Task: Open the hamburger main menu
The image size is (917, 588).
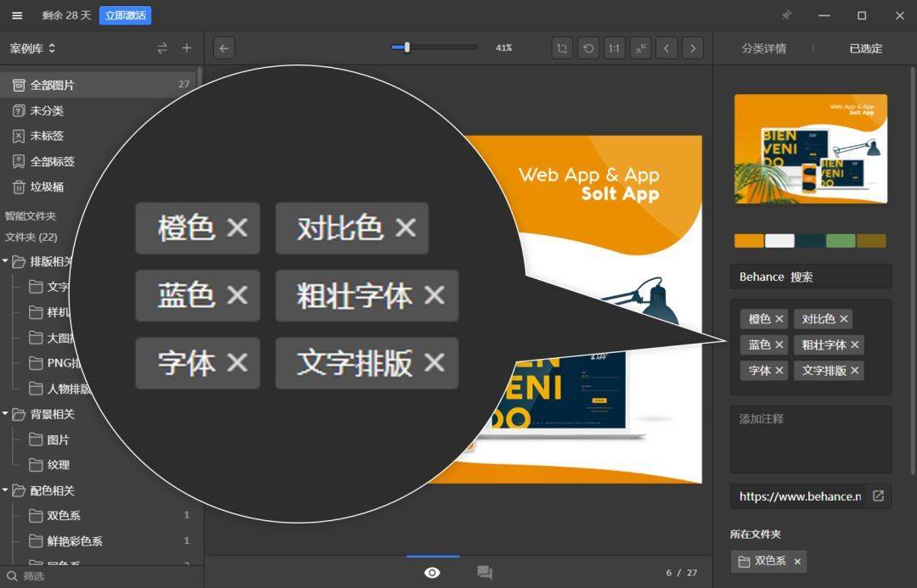Action: [17, 16]
